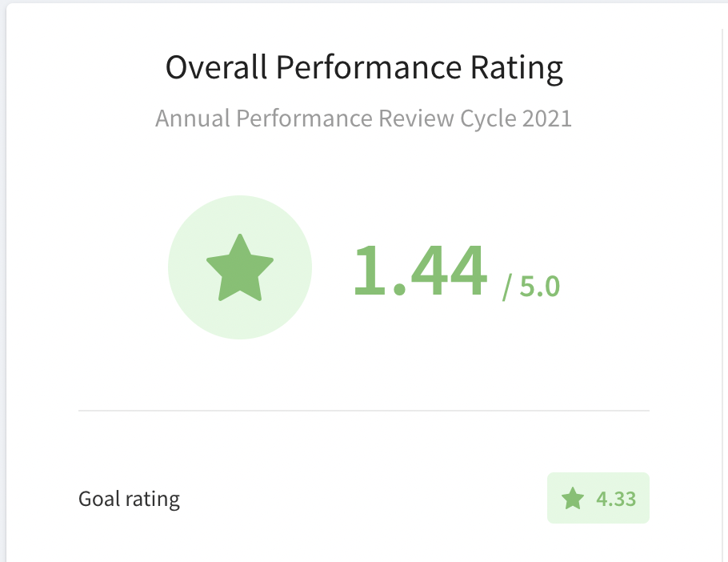728x562 pixels.
Task: Click the digit 1 in the 1.44 score
Action: [x=366, y=270]
